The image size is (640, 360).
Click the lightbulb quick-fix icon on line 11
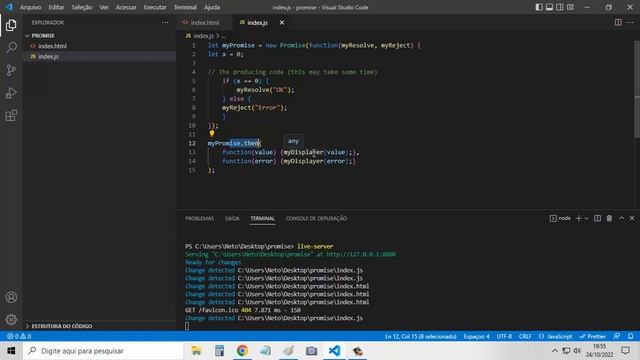pos(211,133)
